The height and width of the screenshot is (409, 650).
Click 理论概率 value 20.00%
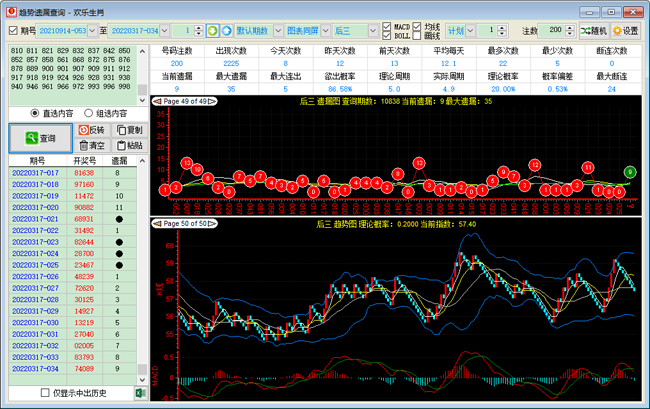[x=503, y=89]
